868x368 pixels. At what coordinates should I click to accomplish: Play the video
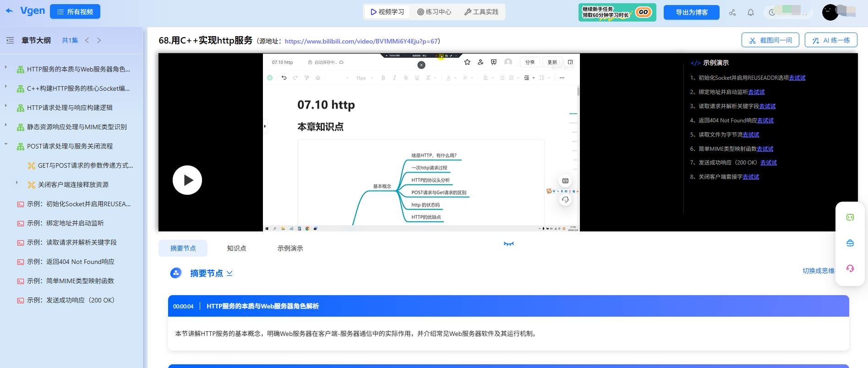187,180
